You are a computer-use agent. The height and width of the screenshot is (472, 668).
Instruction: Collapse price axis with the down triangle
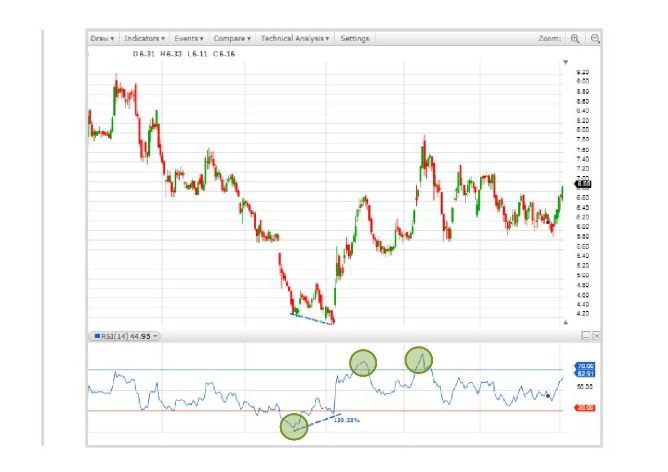pos(566,62)
